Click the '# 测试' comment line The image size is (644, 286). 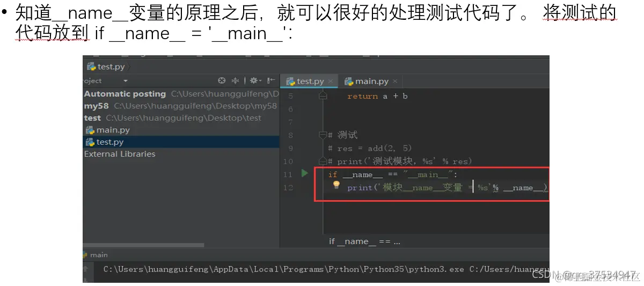[342, 135]
